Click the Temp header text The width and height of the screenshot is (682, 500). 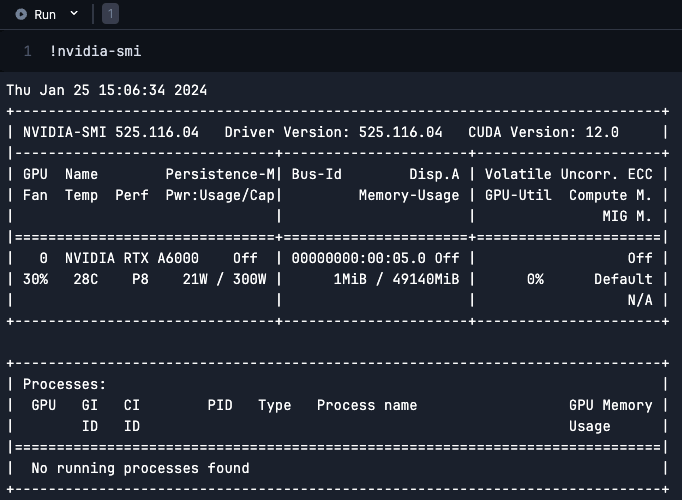[x=81, y=195]
